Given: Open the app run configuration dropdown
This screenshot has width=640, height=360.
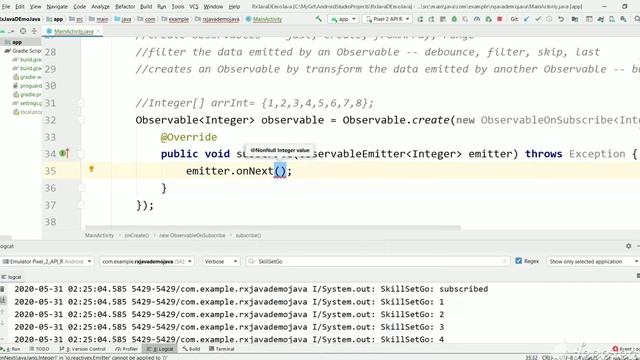Looking at the screenshot, I should click(x=343, y=19).
